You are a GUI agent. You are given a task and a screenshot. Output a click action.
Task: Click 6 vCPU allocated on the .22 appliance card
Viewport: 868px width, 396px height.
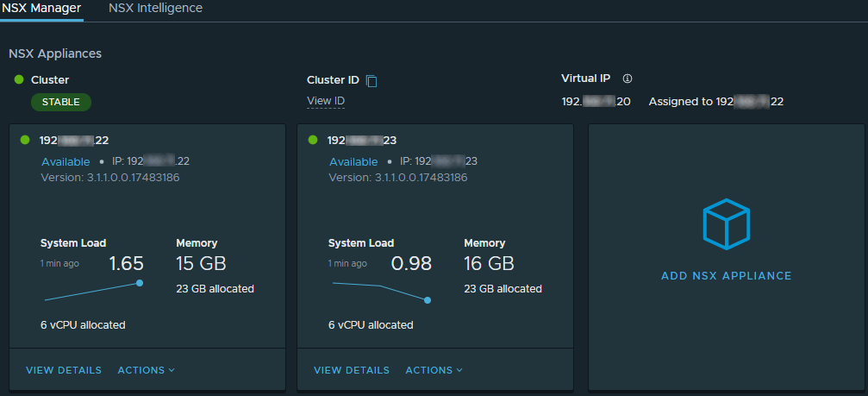point(83,325)
